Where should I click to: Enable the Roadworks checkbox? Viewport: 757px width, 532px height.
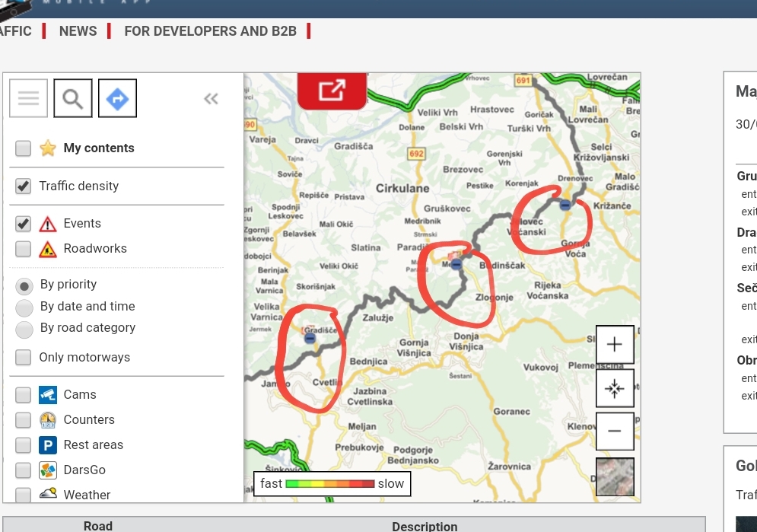click(x=24, y=249)
